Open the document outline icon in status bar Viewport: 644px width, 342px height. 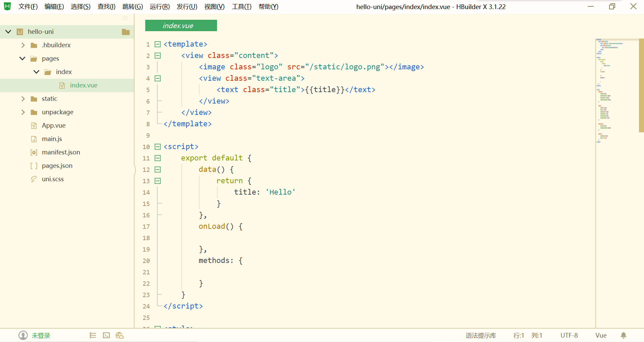tap(93, 335)
